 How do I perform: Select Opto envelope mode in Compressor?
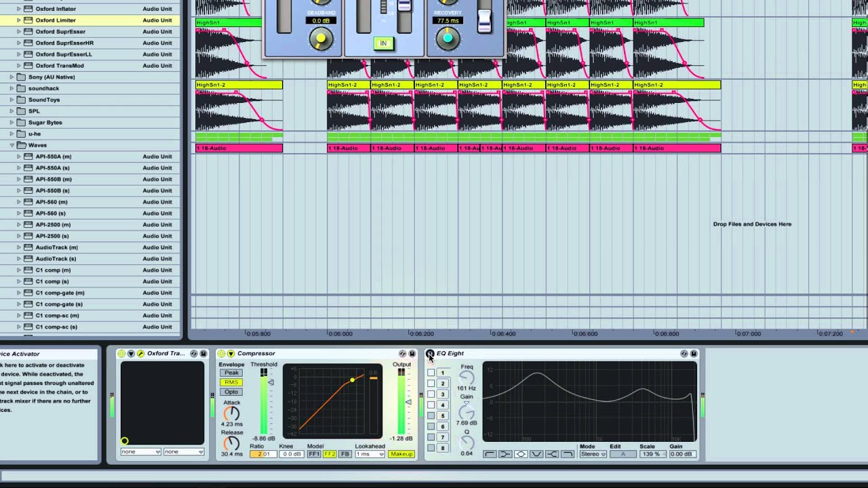[x=231, y=392]
